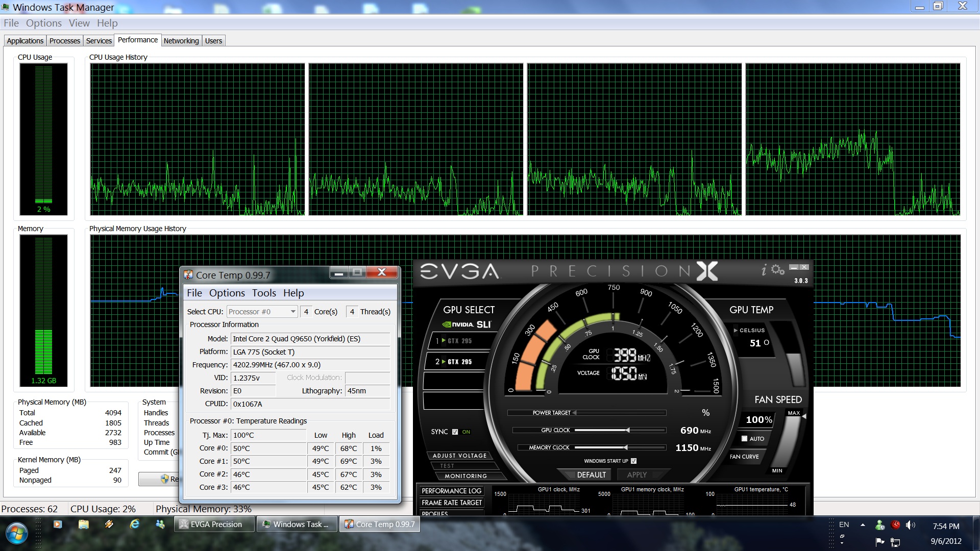Uncheck the Windows Start Up checkbox

pos(633,461)
